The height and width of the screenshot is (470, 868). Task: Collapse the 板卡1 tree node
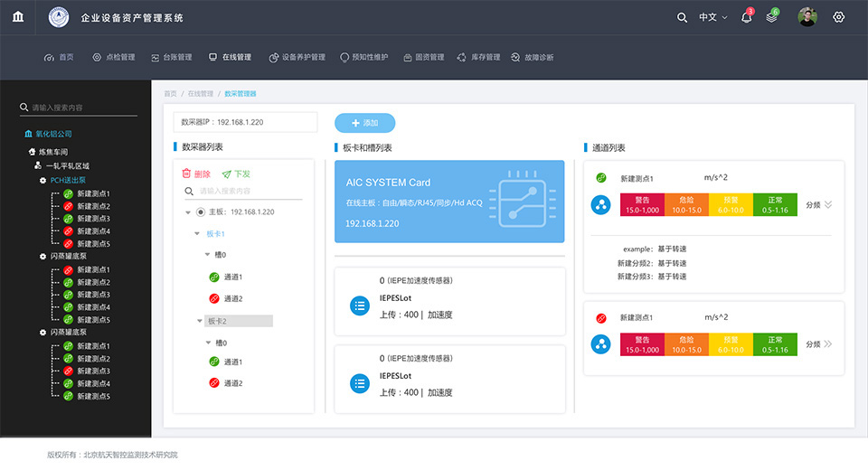[197, 233]
